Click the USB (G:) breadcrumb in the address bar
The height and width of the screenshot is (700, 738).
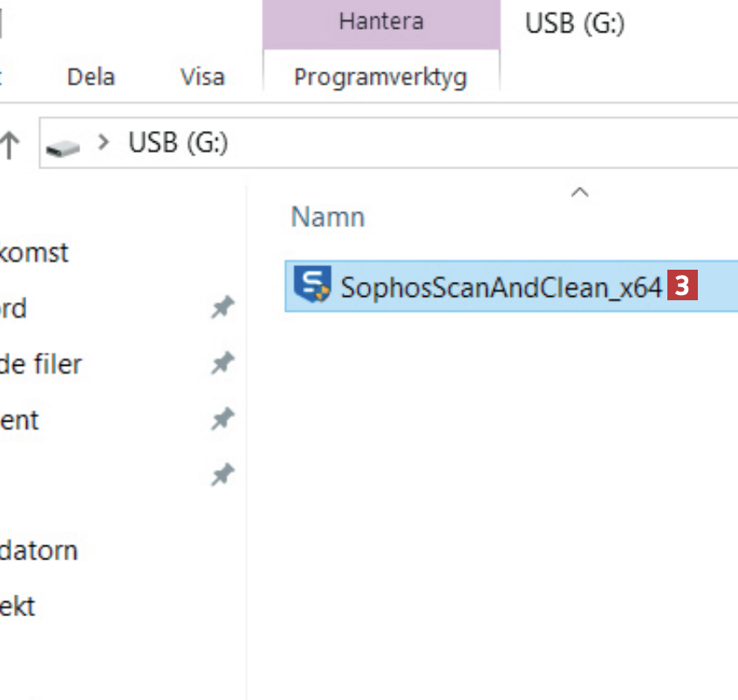178,142
